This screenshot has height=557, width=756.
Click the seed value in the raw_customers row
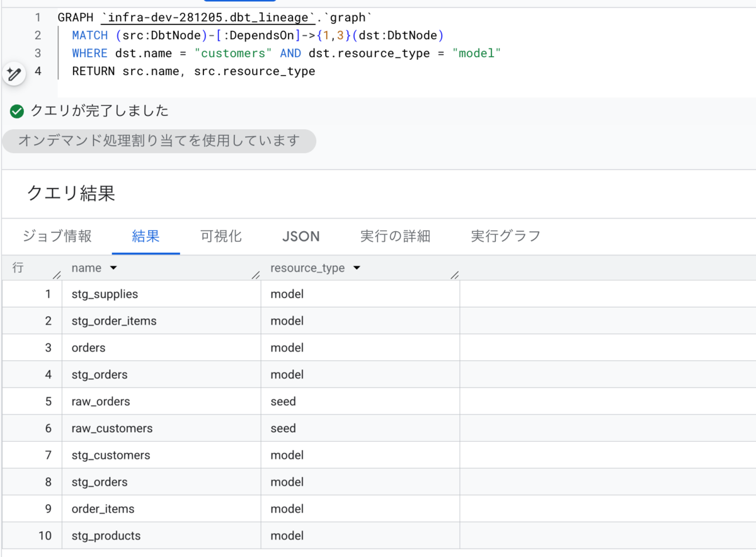pyautogui.click(x=283, y=428)
